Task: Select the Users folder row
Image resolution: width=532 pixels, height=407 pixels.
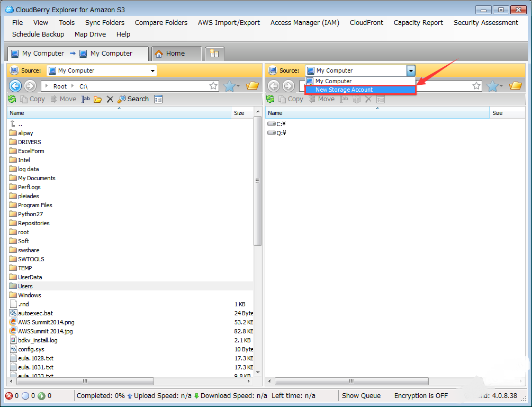Action: (x=130, y=286)
